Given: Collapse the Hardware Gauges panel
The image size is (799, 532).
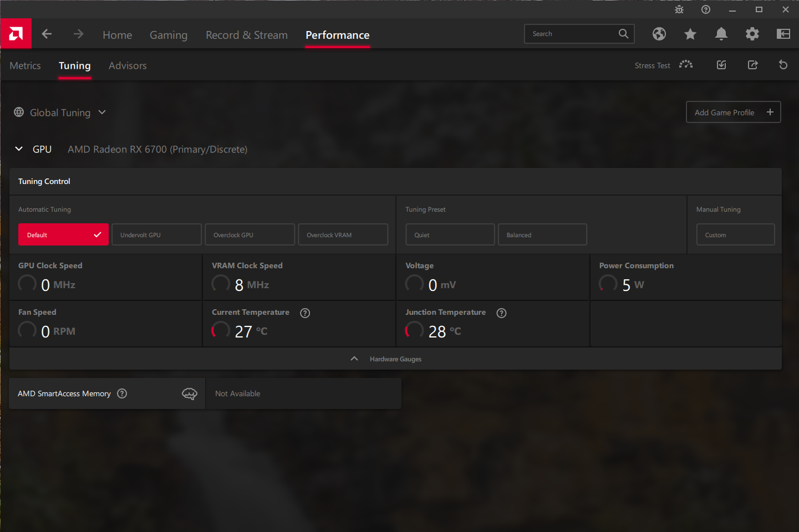Looking at the screenshot, I should pyautogui.click(x=354, y=359).
